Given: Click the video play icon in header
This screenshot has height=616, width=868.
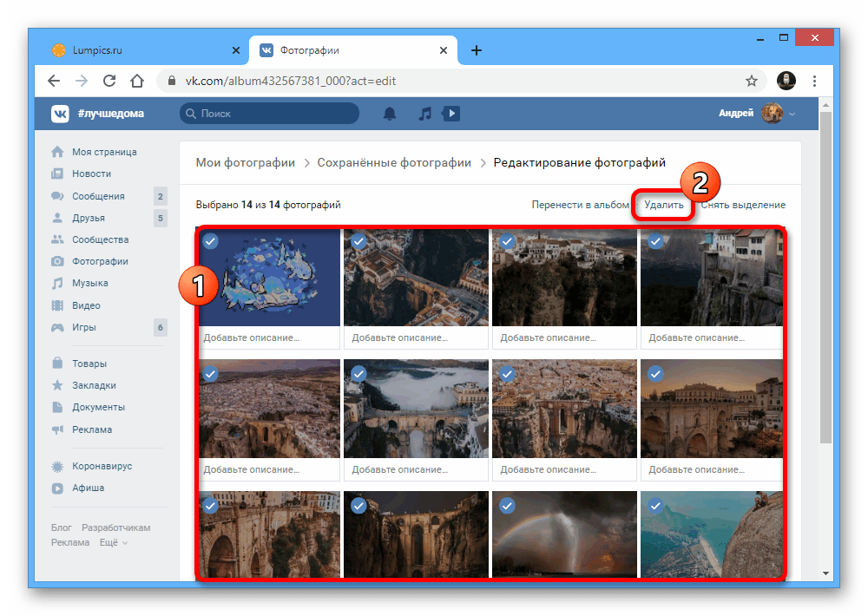Looking at the screenshot, I should pos(451,114).
